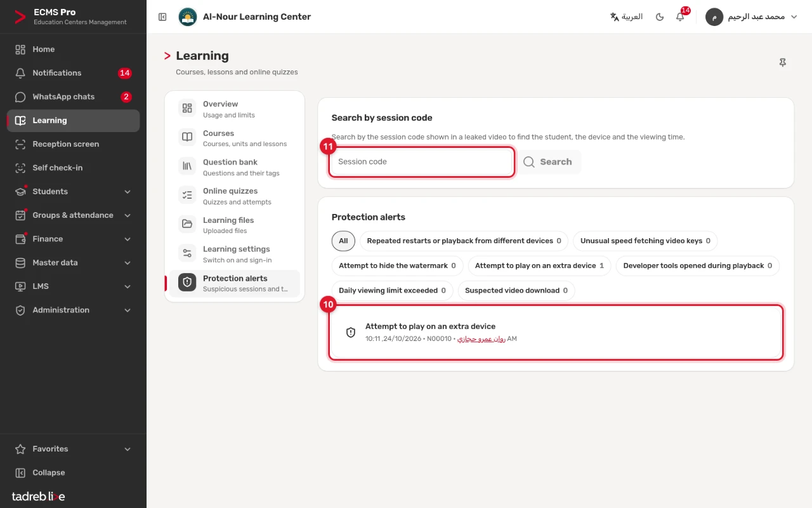Open the Al-Nour Learning Center logo
Image resolution: width=812 pixels, height=508 pixels.
(x=188, y=17)
